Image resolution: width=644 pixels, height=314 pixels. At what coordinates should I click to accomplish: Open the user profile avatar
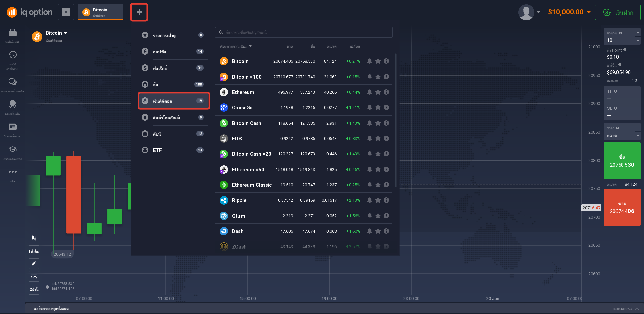point(526,12)
